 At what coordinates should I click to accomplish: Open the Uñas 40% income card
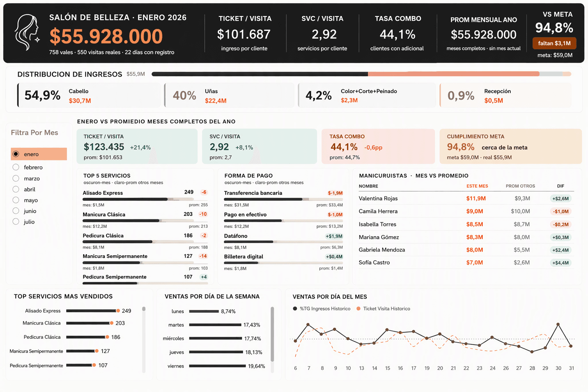(229, 95)
